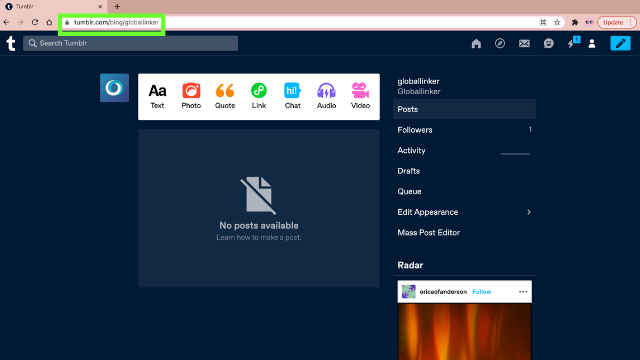The width and height of the screenshot is (640, 360).
Task: Open ericeofanderson's blog link
Action: click(443, 291)
